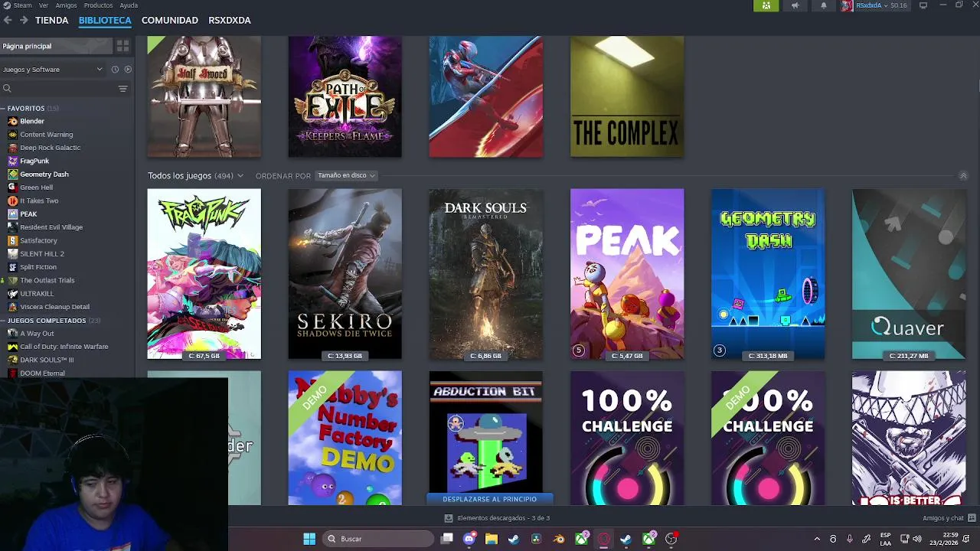Open the Sekiro Shadows Die Twice cover
The image size is (980, 551).
[x=345, y=274]
